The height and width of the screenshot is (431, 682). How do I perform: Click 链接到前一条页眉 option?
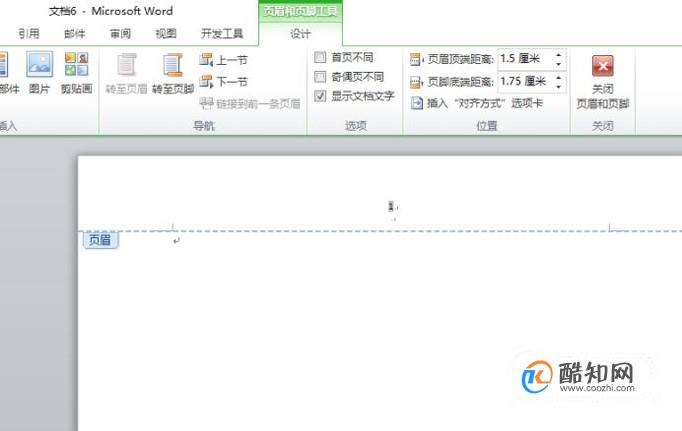tap(250, 104)
